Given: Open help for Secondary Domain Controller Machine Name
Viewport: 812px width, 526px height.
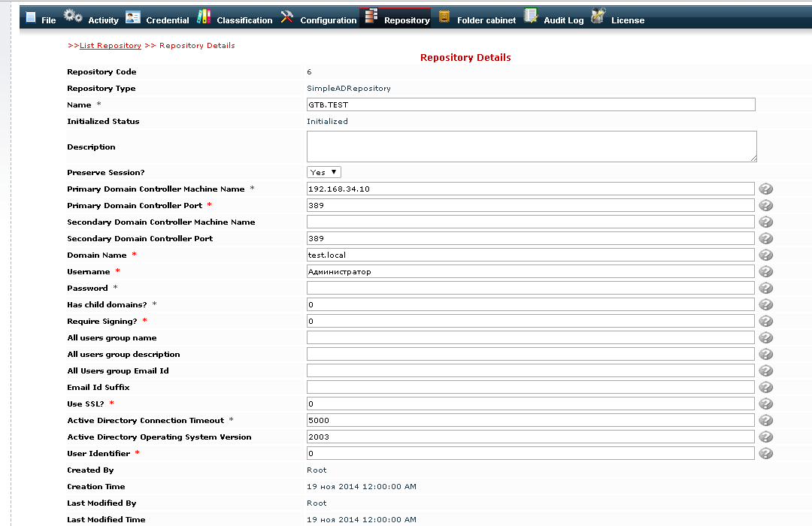Looking at the screenshot, I should click(x=766, y=222).
